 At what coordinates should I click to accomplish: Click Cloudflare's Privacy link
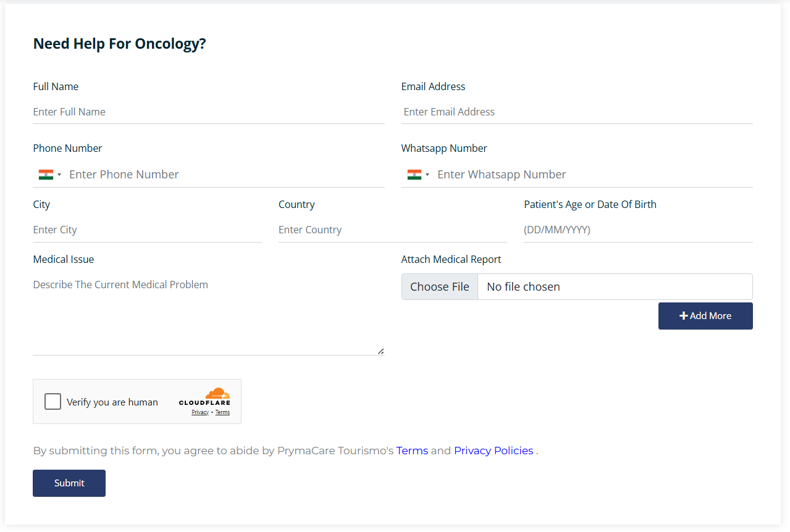pyautogui.click(x=200, y=412)
